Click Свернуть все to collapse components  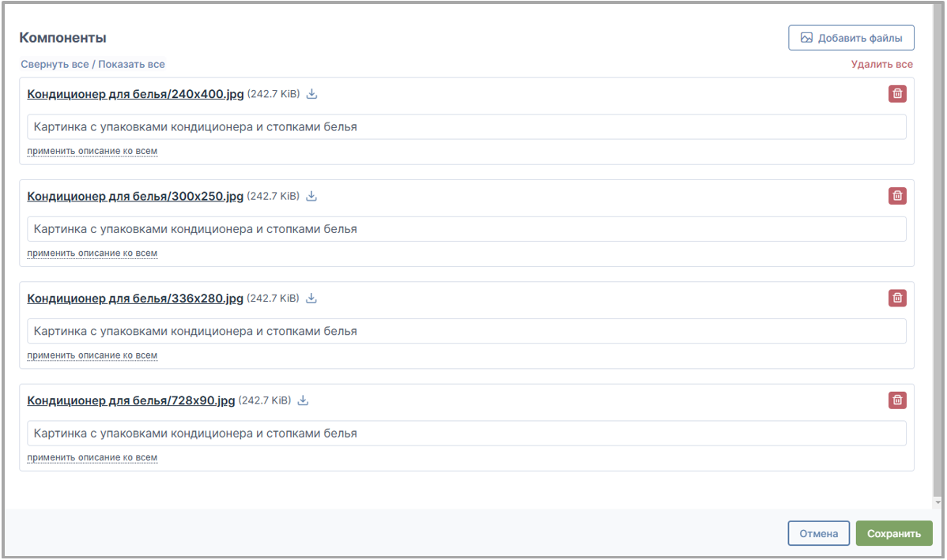click(55, 65)
